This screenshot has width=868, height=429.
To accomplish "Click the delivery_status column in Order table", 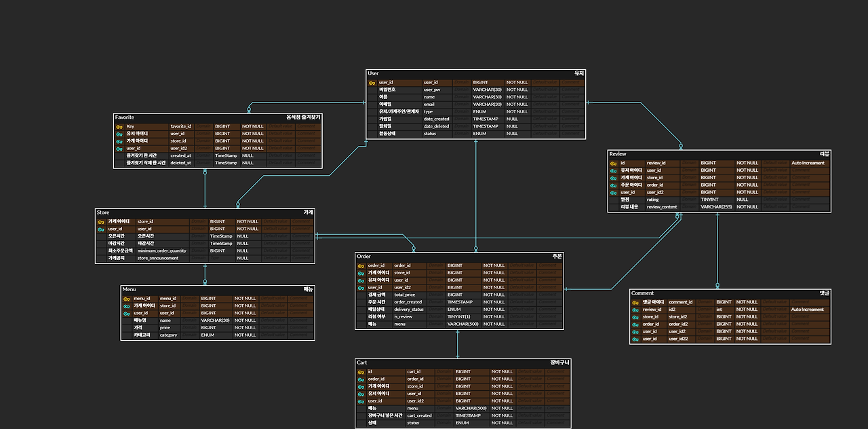I will tap(409, 310).
